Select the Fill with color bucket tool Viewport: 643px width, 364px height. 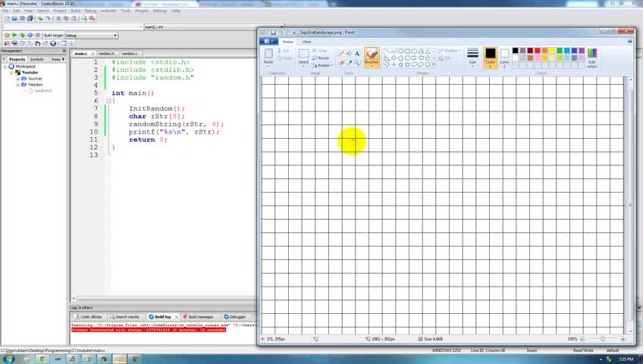pyautogui.click(x=349, y=53)
